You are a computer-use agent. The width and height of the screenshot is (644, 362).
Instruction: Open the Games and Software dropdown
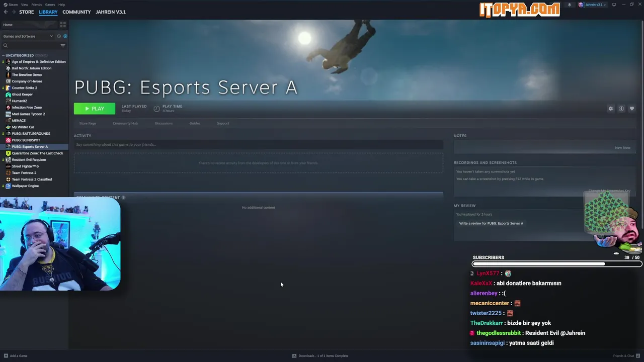click(x=28, y=36)
